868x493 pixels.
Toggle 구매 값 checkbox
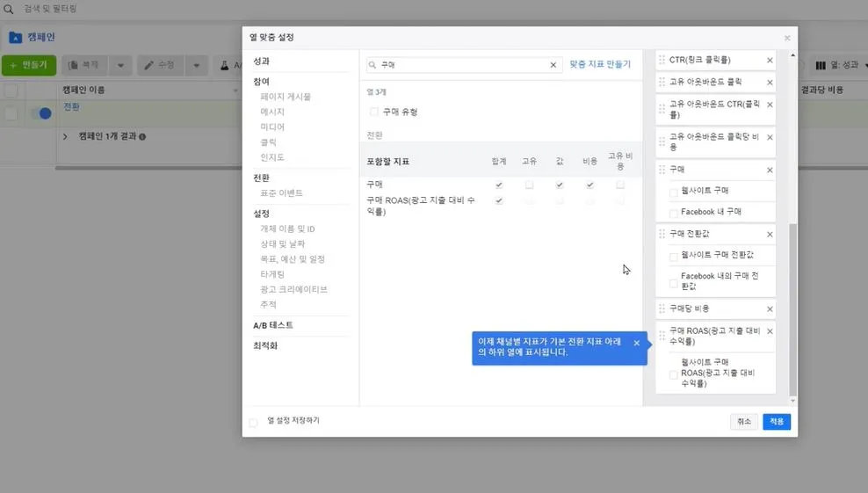coord(560,185)
